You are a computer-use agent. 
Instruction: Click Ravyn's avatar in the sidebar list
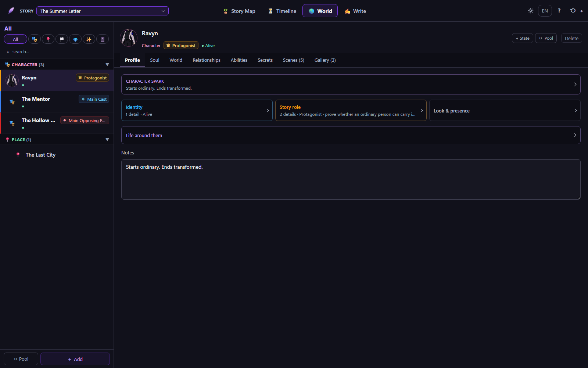12,80
